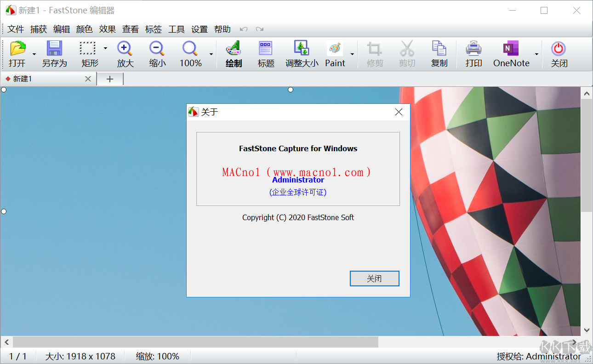Open the 调整大小 resize tool
The width and height of the screenshot is (593, 364).
[302, 48]
